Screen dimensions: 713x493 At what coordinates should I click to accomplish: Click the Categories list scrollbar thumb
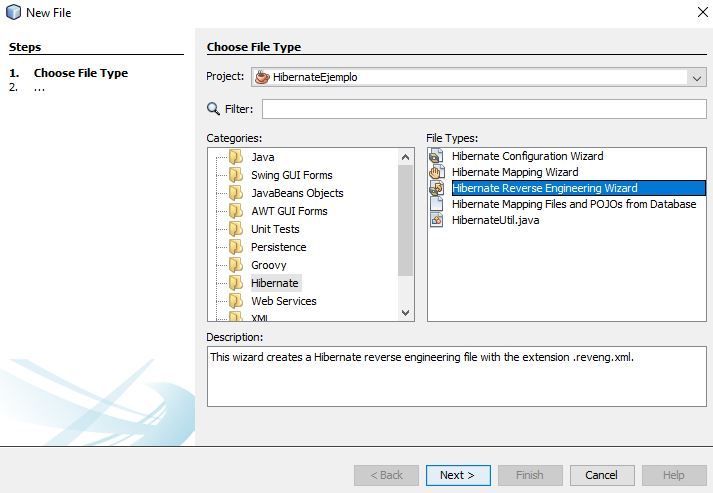(405, 221)
